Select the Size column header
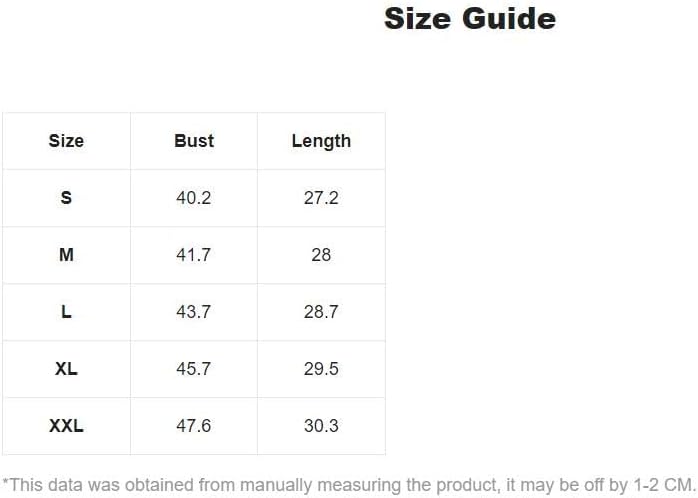 click(x=66, y=141)
